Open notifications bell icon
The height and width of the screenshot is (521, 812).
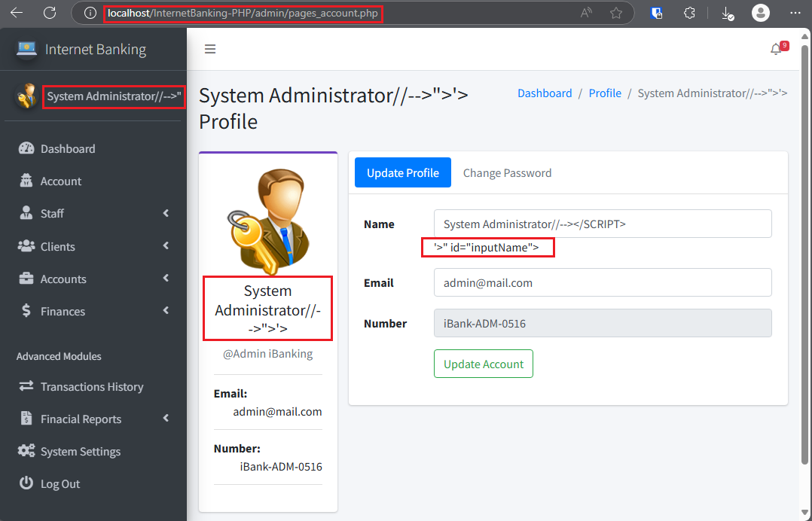click(x=776, y=49)
